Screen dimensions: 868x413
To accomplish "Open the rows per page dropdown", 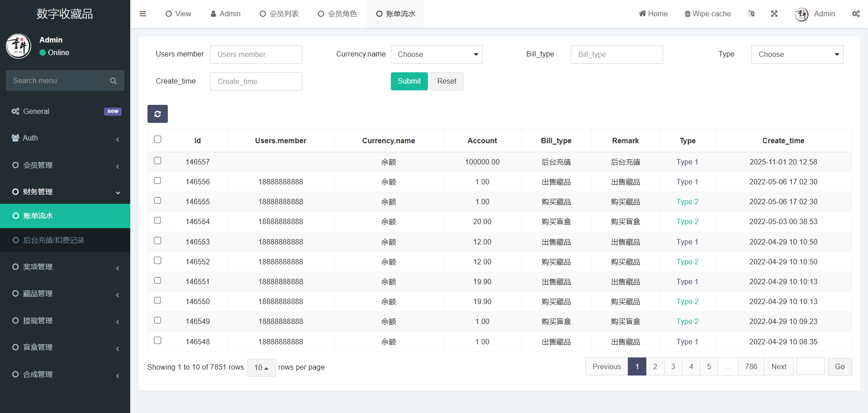I will 261,367.
